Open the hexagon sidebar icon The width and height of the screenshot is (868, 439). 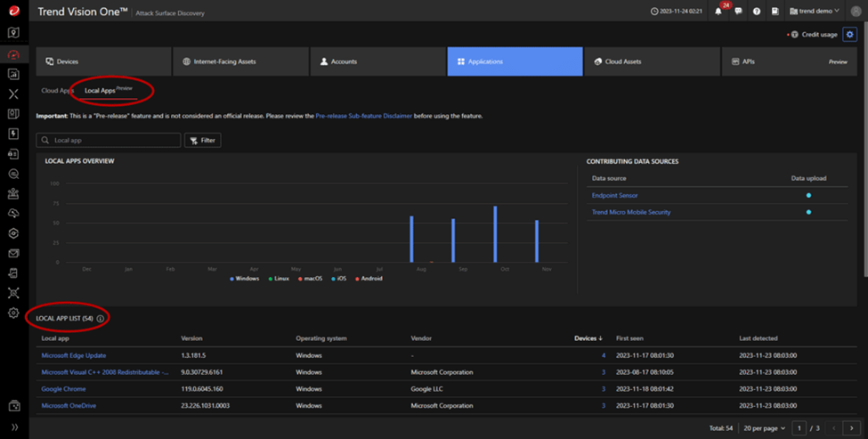click(14, 233)
